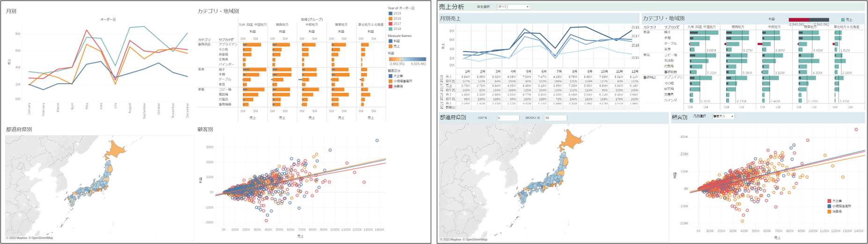Image resolution: width=868 pixels, height=244 pixels.
Task: Select the 2018 year legend swatch
Action: 391,29
